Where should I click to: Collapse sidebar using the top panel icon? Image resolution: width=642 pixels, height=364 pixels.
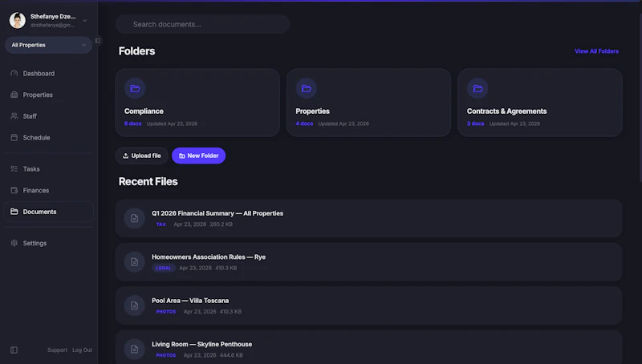point(97,41)
